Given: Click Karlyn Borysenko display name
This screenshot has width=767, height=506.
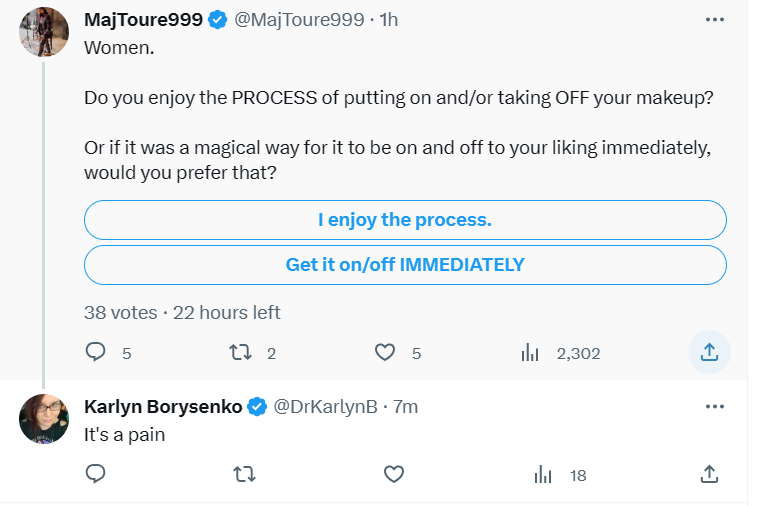Looking at the screenshot, I should pyautogui.click(x=163, y=407).
